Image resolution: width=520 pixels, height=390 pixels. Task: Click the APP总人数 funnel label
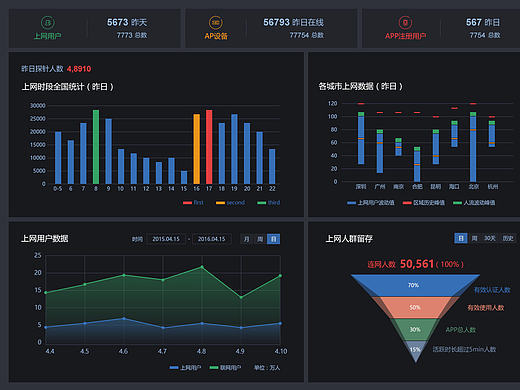(461, 330)
